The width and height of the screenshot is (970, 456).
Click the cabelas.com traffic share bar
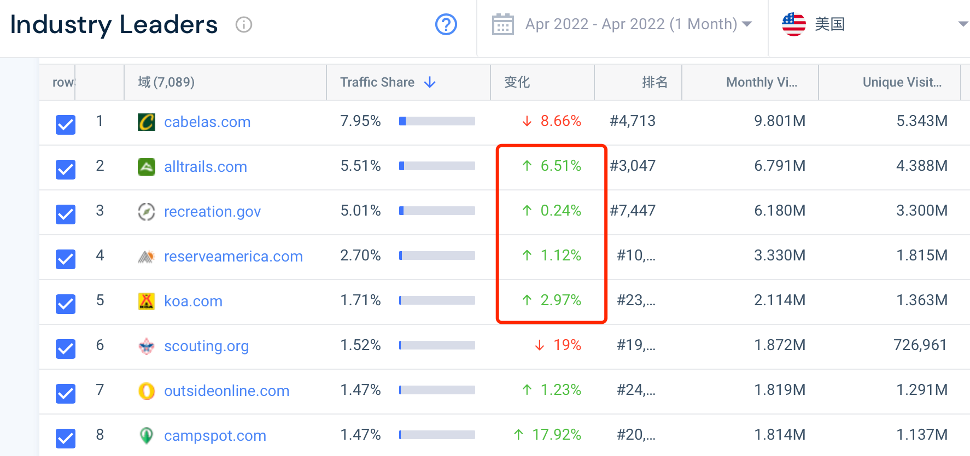click(437, 121)
